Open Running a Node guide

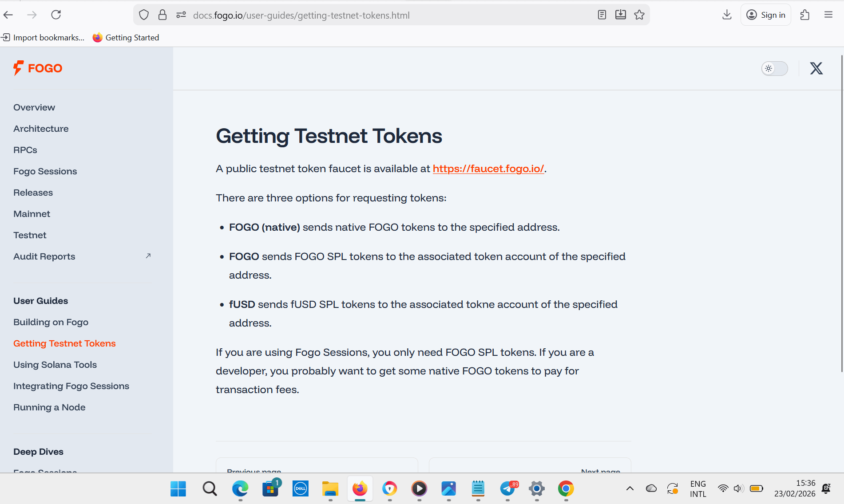(x=49, y=407)
